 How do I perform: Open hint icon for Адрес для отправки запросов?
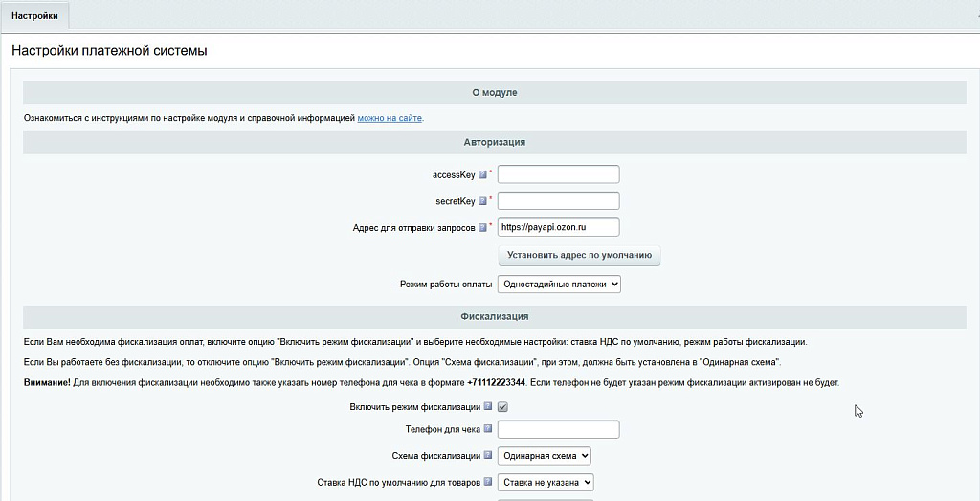[x=482, y=228]
